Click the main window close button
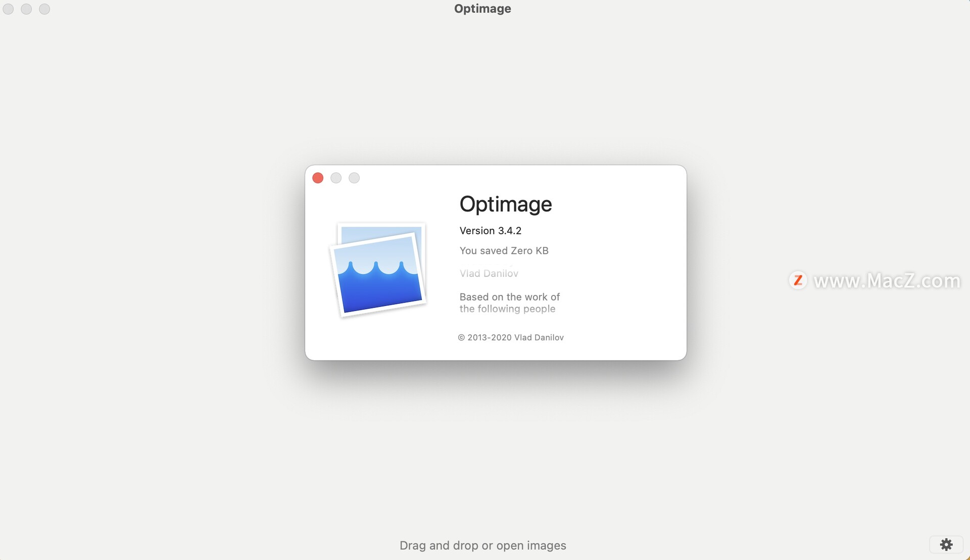Image resolution: width=970 pixels, height=560 pixels. (8, 9)
